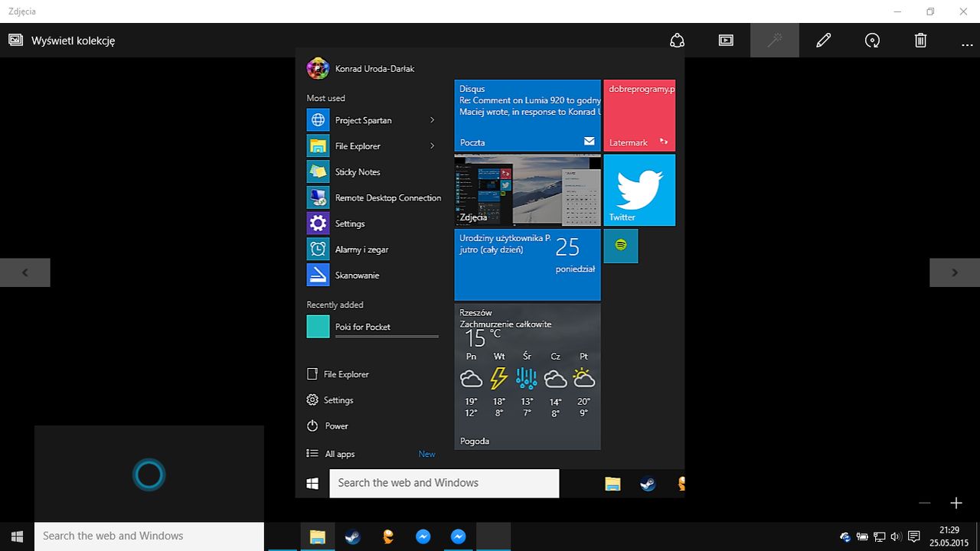
Task: Click the small Spotify tile
Action: click(x=621, y=246)
